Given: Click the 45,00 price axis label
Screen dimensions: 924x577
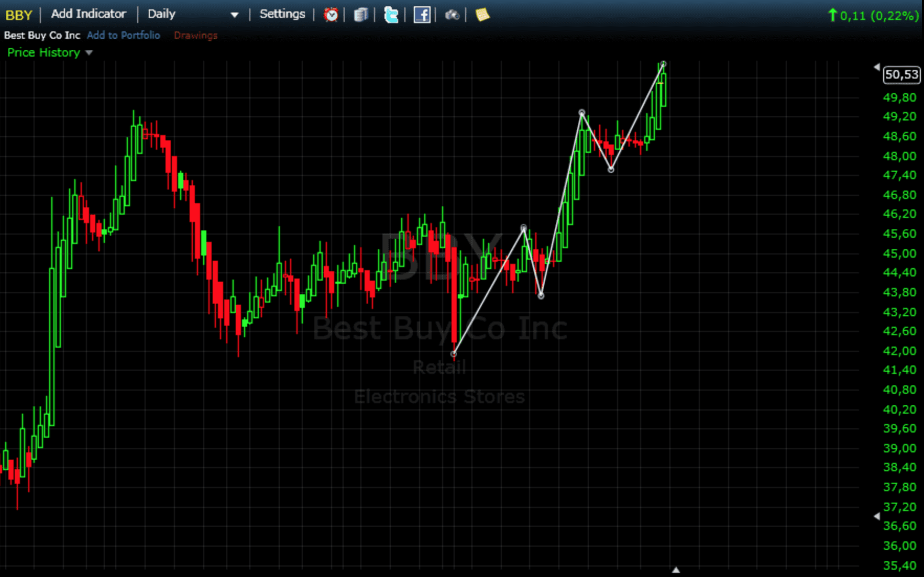Looking at the screenshot, I should tap(899, 253).
